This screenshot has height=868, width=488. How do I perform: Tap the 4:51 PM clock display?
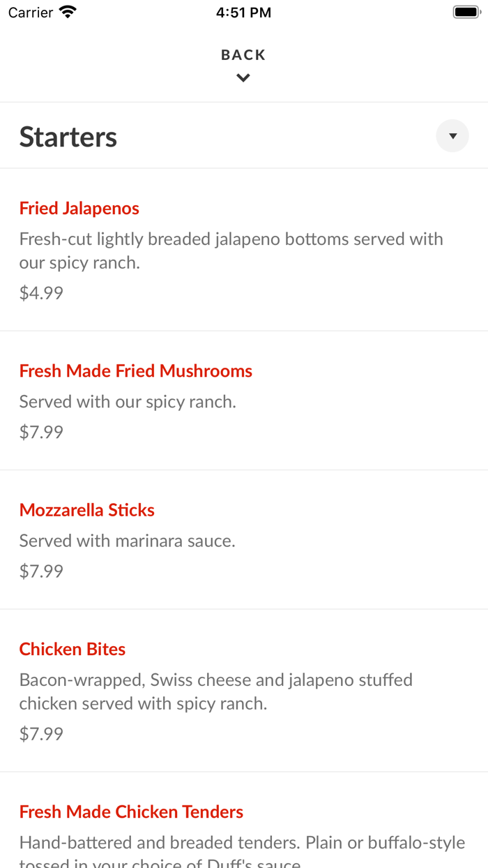243,10
